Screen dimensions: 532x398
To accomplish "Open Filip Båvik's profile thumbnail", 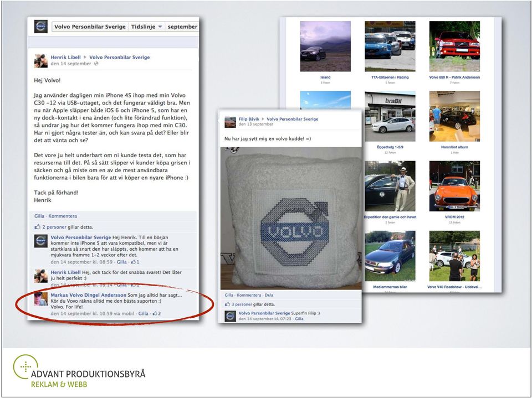I will [231, 122].
